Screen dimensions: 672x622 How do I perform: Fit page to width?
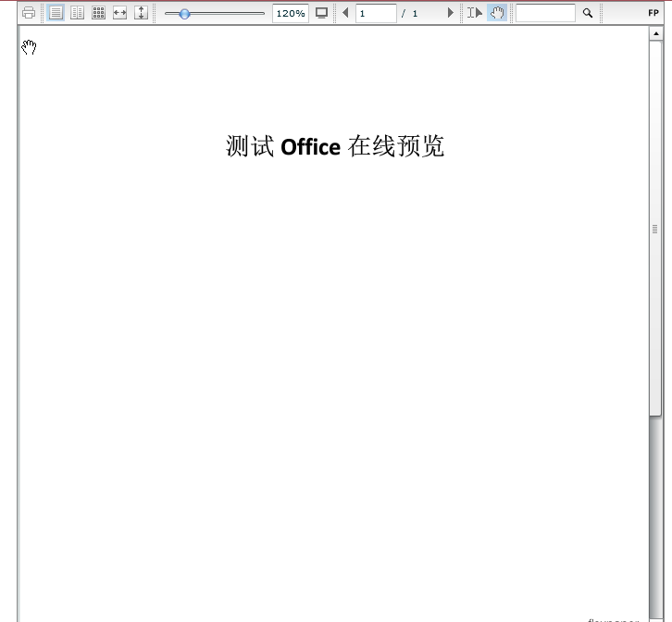click(120, 13)
